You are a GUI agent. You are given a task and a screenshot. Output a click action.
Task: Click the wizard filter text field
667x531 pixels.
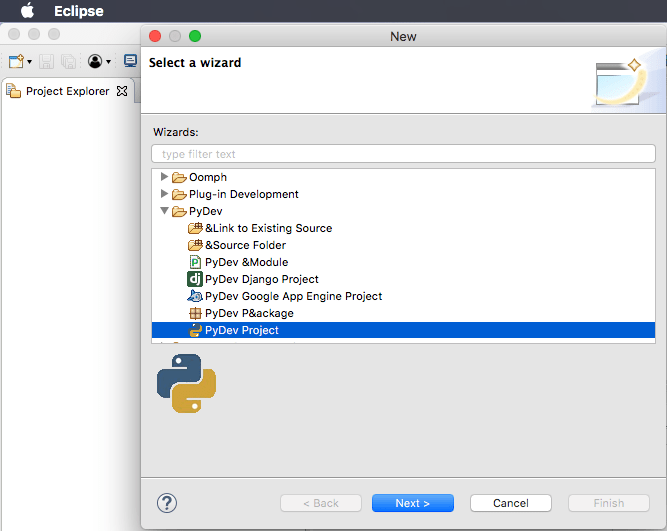click(x=403, y=154)
